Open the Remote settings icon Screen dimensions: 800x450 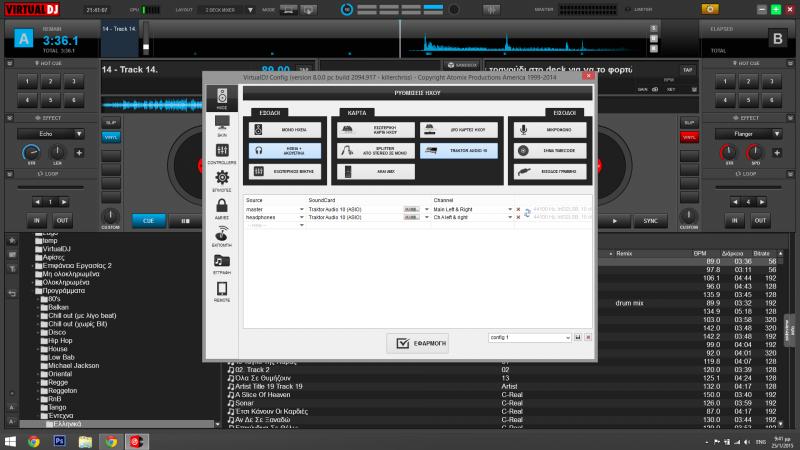click(222, 290)
